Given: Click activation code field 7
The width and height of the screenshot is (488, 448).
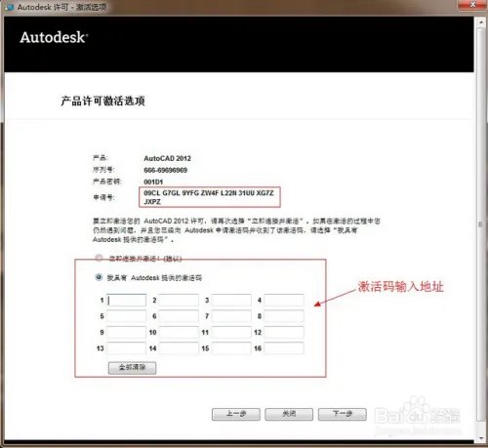Looking at the screenshot, I should 231,316.
